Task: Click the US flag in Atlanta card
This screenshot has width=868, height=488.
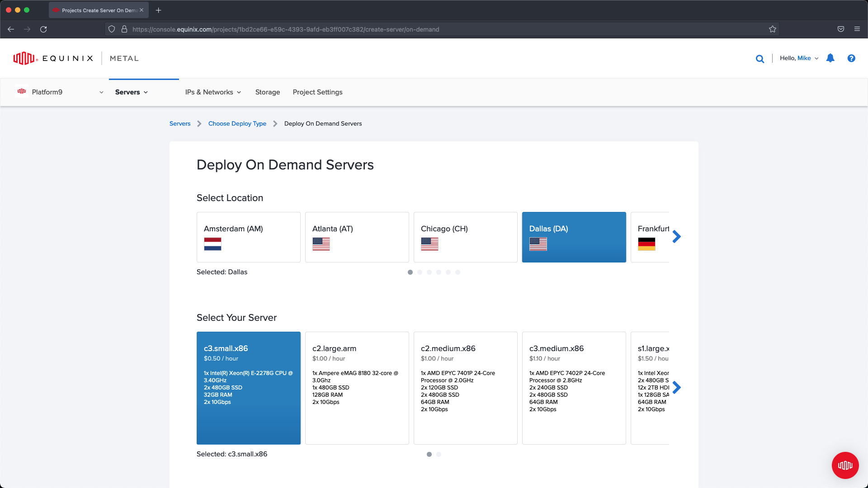Action: coord(321,244)
